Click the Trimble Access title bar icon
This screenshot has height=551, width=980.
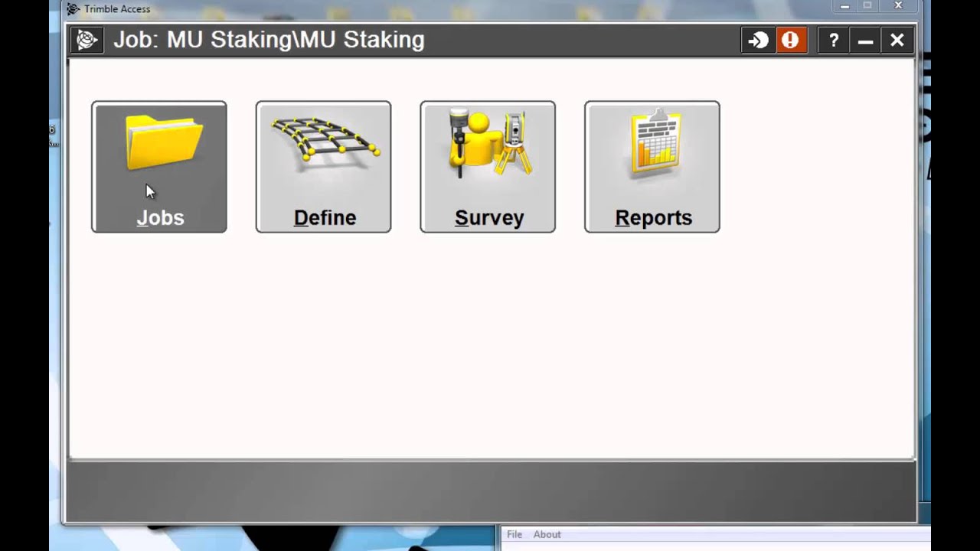point(73,9)
